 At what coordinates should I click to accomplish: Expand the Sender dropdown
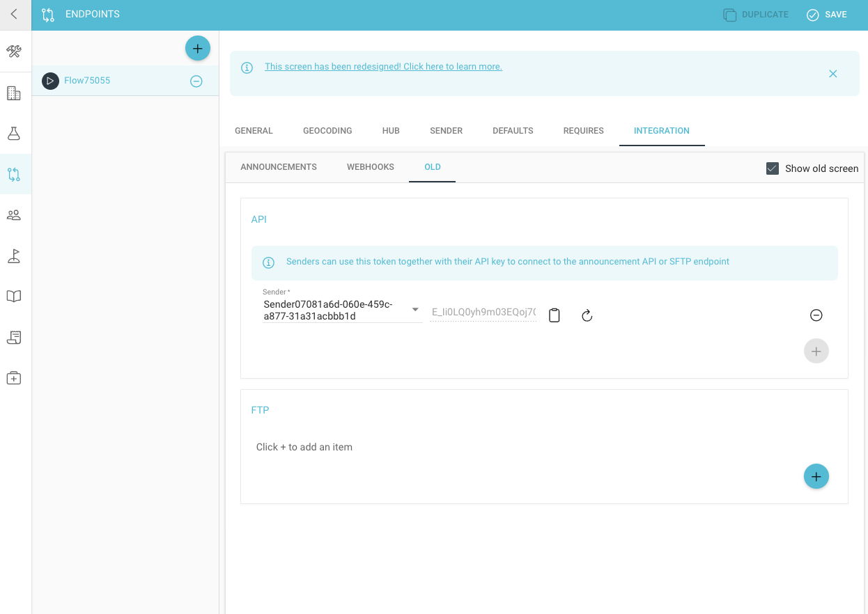click(x=415, y=310)
